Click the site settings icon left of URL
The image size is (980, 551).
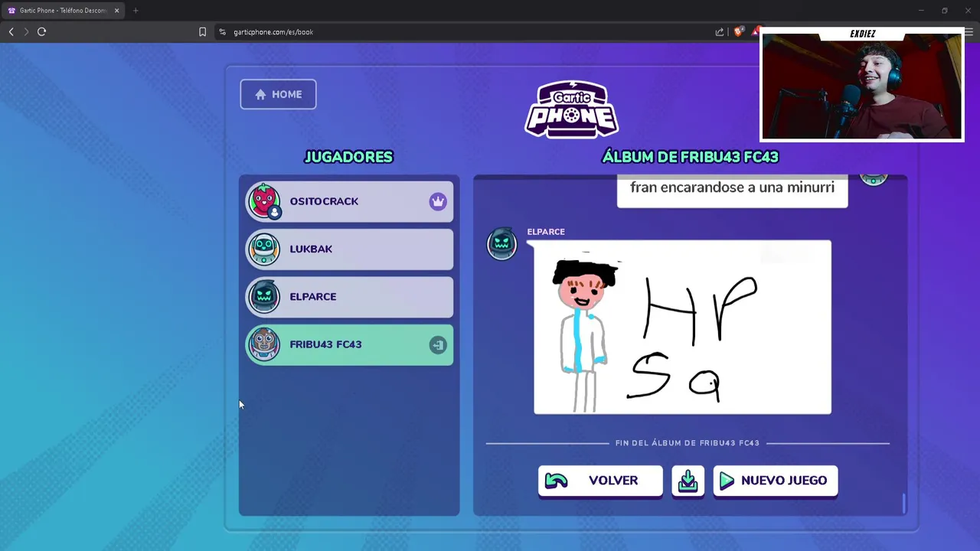pyautogui.click(x=223, y=32)
